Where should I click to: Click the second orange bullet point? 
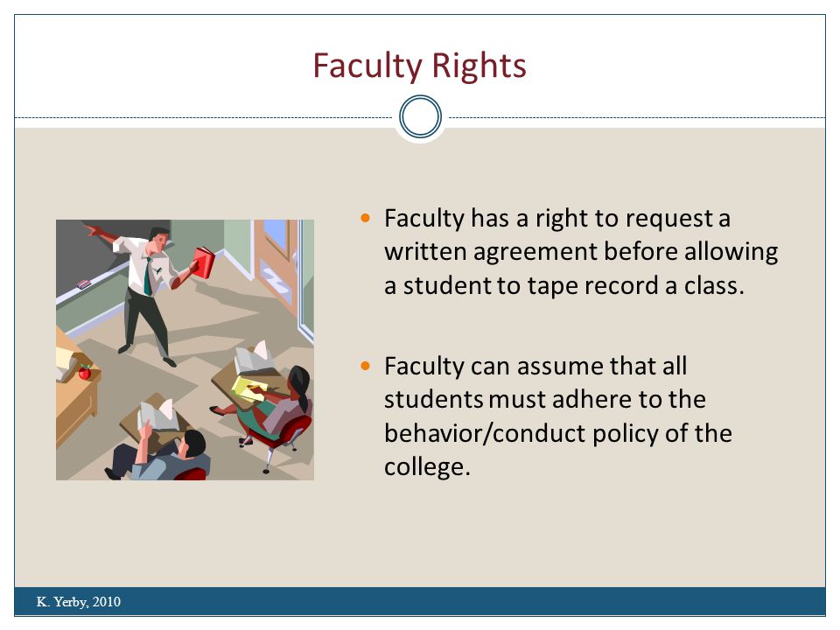coord(366,366)
